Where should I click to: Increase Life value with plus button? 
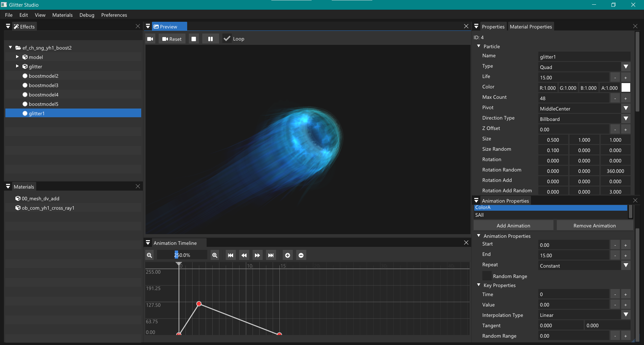[626, 77]
